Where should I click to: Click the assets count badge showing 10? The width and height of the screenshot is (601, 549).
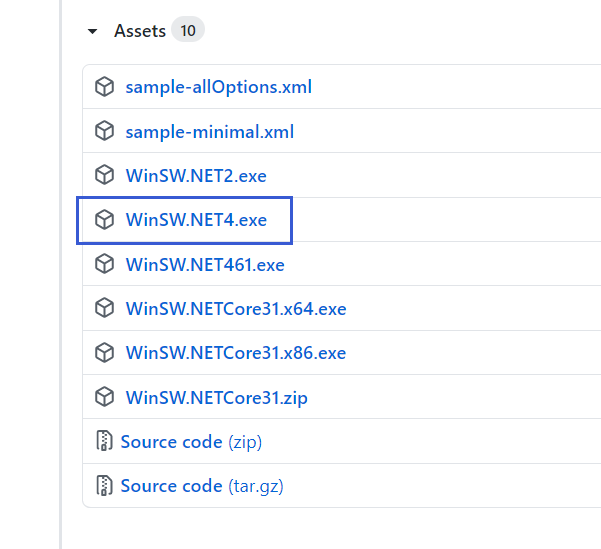pos(188,31)
